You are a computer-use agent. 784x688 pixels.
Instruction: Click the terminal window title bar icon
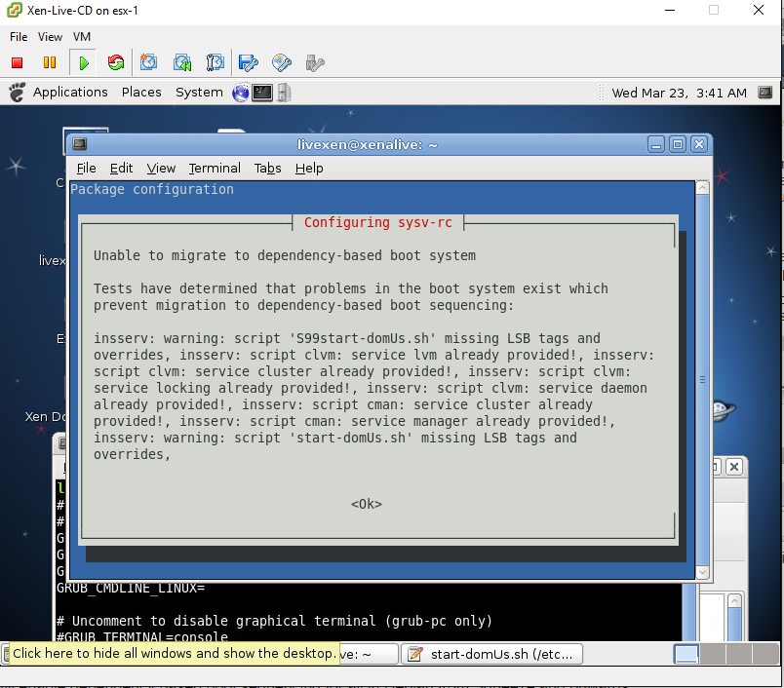80,144
